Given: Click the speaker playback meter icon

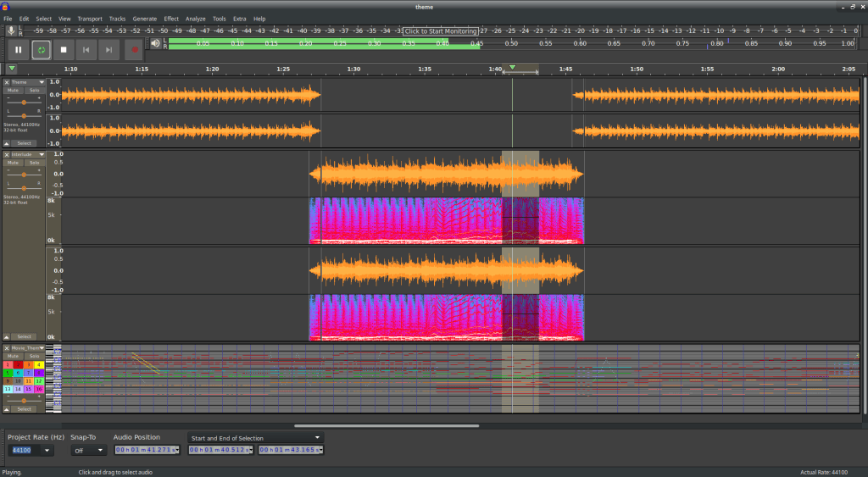Looking at the screenshot, I should [155, 43].
